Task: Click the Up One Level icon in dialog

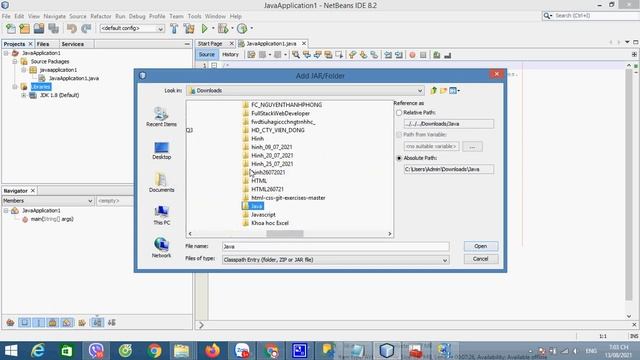Action: [433, 91]
